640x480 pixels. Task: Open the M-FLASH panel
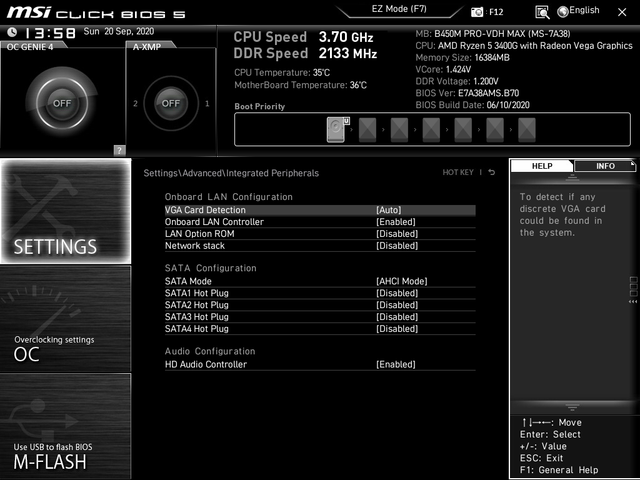coord(66,426)
